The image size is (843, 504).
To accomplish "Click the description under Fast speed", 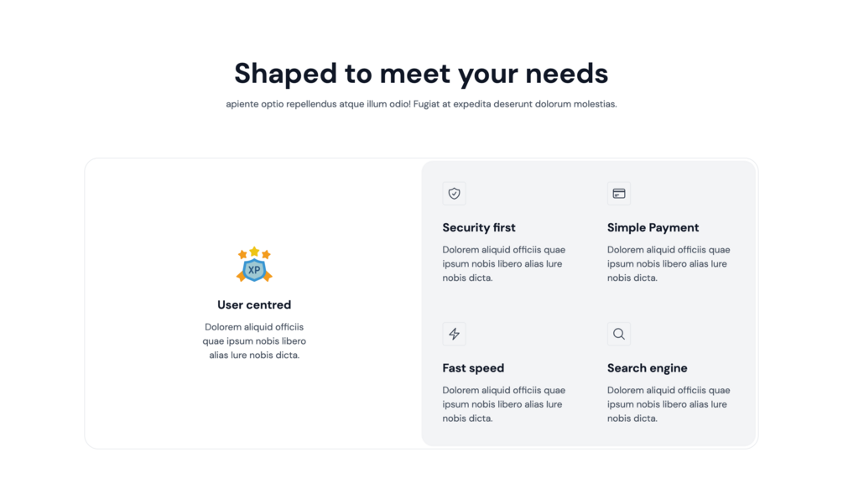I will (x=504, y=404).
